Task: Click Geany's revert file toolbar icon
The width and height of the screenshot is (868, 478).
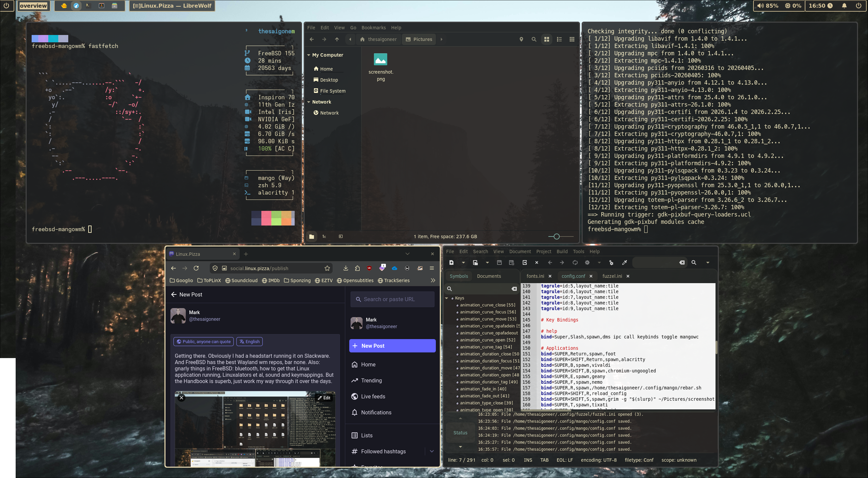Action: (525, 262)
